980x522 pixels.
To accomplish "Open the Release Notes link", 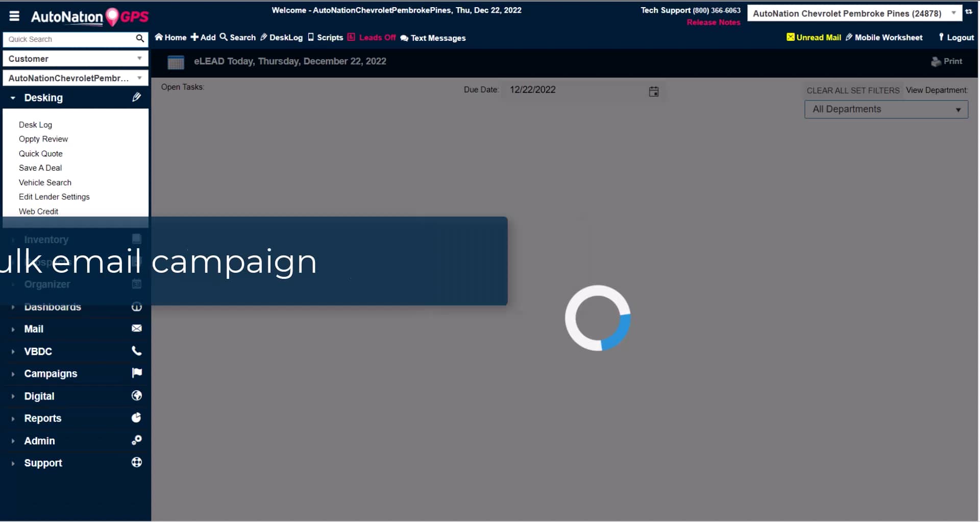I will [x=713, y=22].
